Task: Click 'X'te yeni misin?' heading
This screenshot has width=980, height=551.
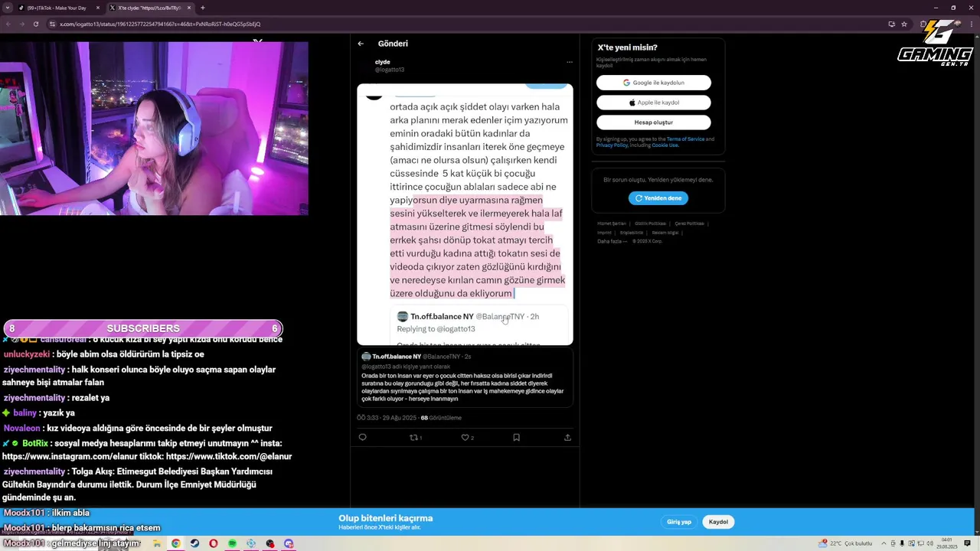Action: (x=627, y=47)
